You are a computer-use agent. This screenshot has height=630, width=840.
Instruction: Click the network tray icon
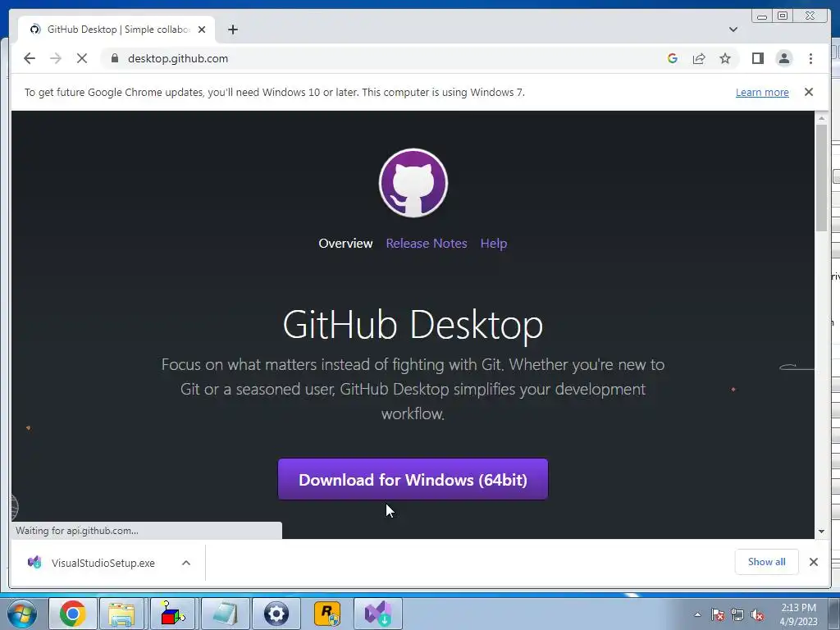737,614
